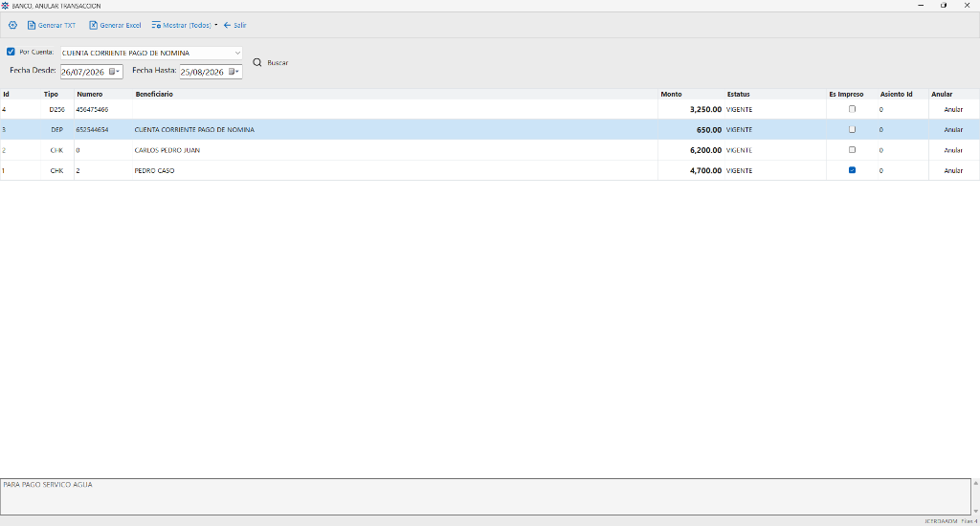This screenshot has width=980, height=526.
Task: Click the Generar Excel spreadsheet icon
Action: pos(93,26)
